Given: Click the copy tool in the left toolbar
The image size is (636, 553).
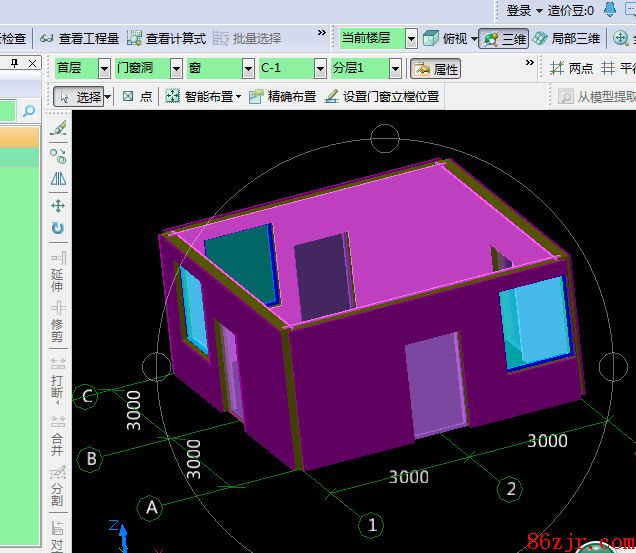Looking at the screenshot, I should pos(58,155).
